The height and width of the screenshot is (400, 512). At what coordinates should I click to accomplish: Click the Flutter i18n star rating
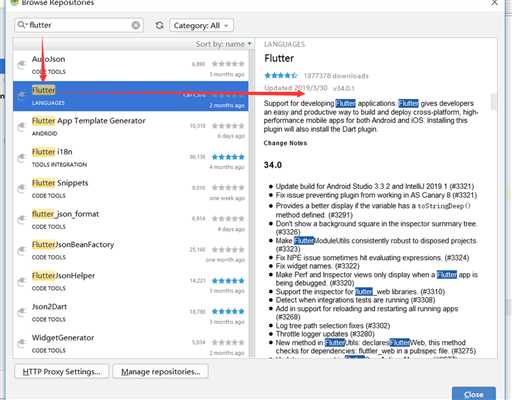pos(228,157)
